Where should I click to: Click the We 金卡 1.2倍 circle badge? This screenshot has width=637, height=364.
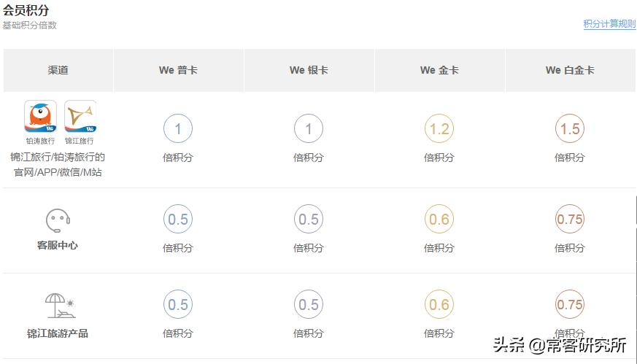(439, 130)
